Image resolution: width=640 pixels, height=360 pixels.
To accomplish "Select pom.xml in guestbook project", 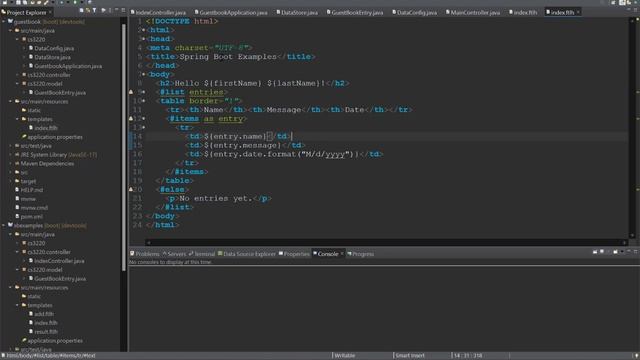I will pyautogui.click(x=31, y=217).
